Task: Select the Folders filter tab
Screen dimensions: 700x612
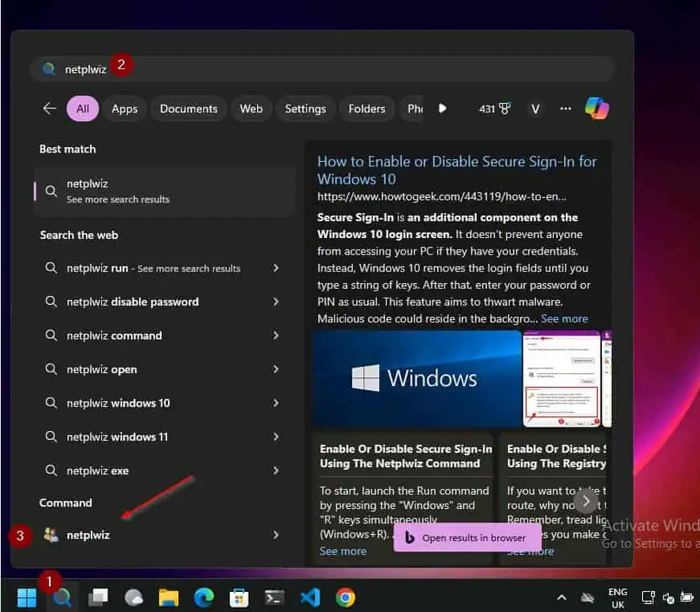Action: pyautogui.click(x=366, y=109)
